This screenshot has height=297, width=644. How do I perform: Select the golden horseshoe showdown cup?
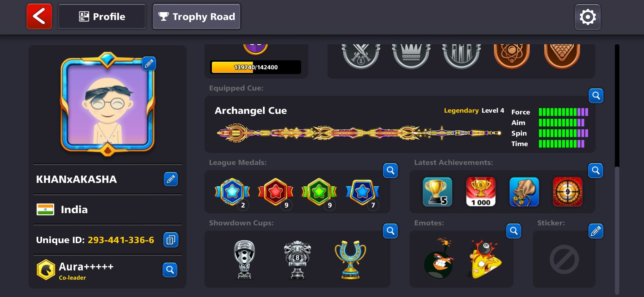coord(350,260)
